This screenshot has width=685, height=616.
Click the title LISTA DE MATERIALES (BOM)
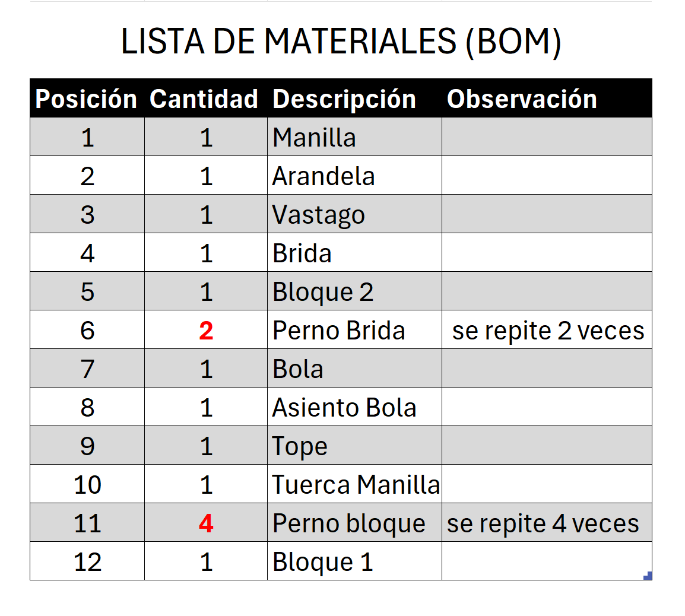(341, 42)
